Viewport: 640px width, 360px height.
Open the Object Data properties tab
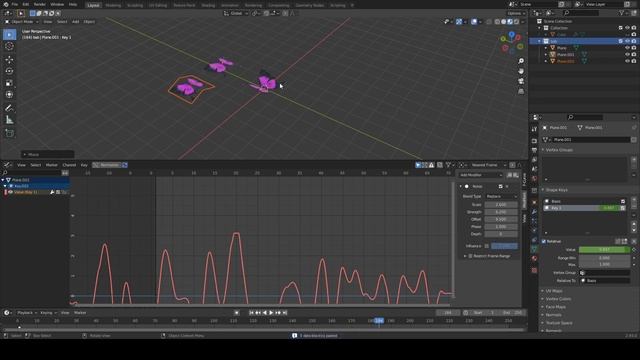(534, 249)
